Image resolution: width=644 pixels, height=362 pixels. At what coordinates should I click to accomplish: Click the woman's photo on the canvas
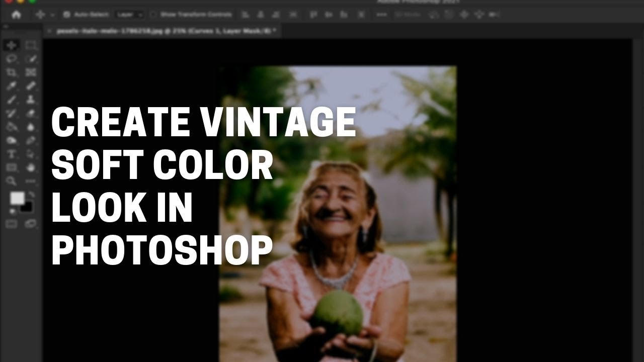[338, 214]
